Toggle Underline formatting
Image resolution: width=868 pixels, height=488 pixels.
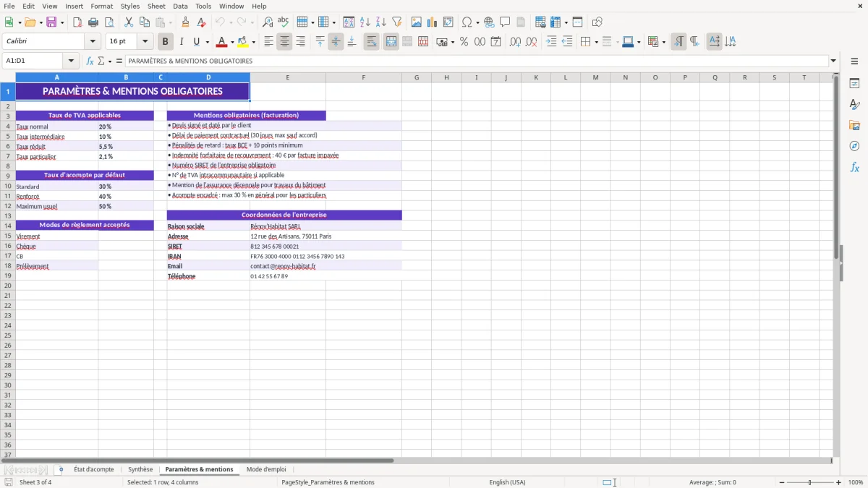coord(197,42)
